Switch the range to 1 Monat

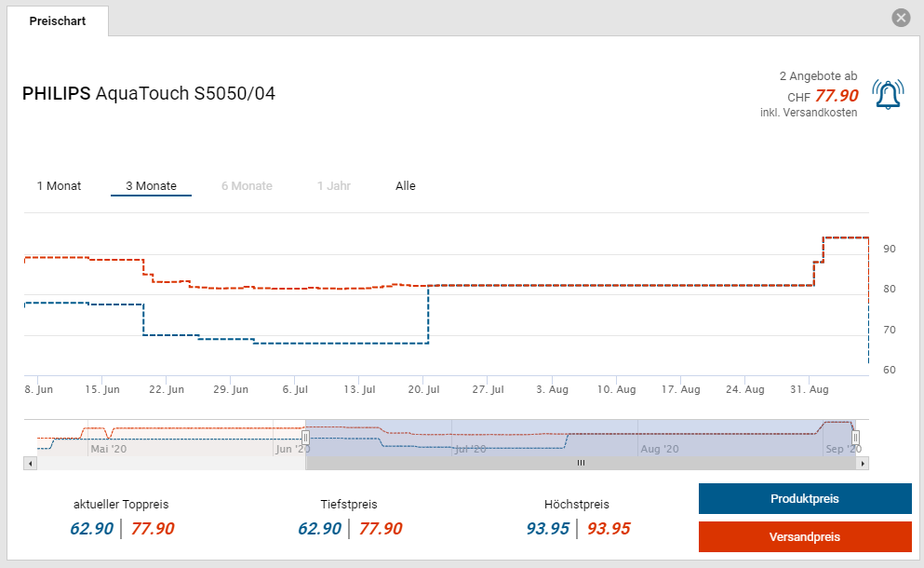(x=59, y=186)
